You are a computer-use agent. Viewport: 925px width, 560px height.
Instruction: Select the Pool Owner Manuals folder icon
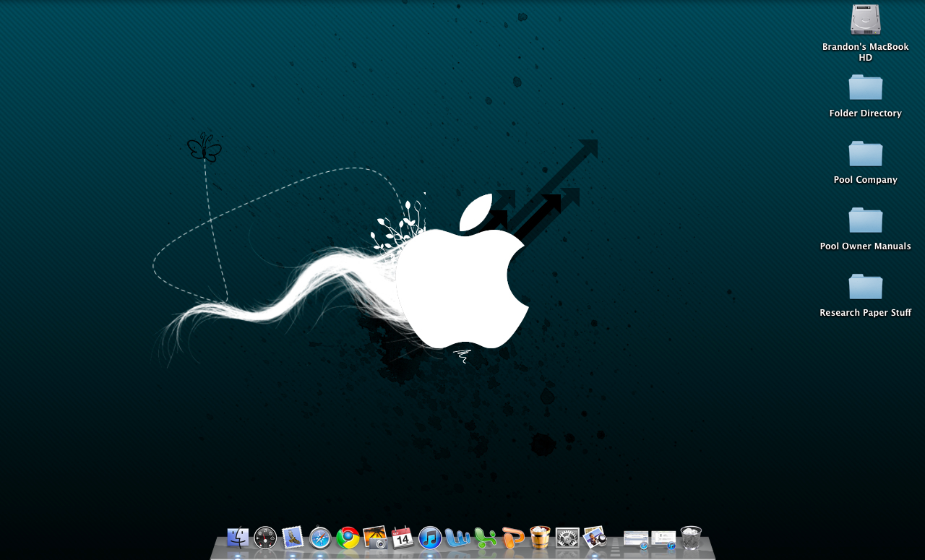pyautogui.click(x=865, y=220)
